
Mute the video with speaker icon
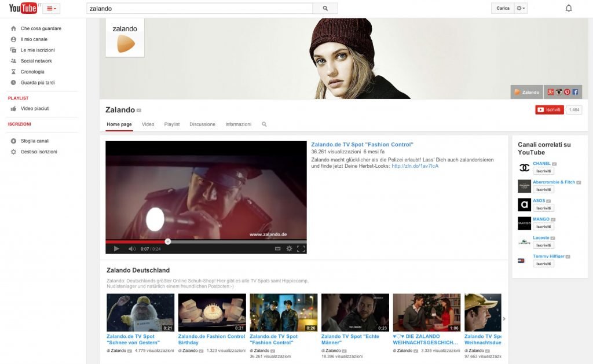pos(131,249)
